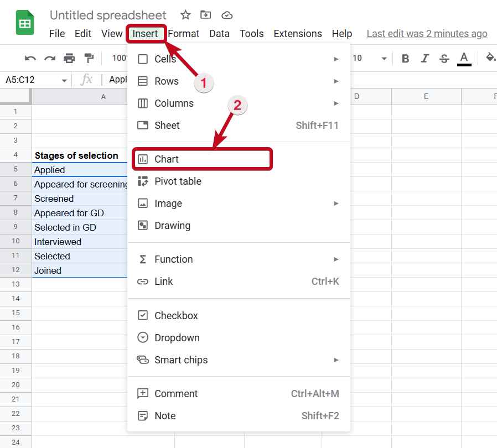Expand the Smart chips submenu
The width and height of the screenshot is (497, 448).
click(239, 360)
